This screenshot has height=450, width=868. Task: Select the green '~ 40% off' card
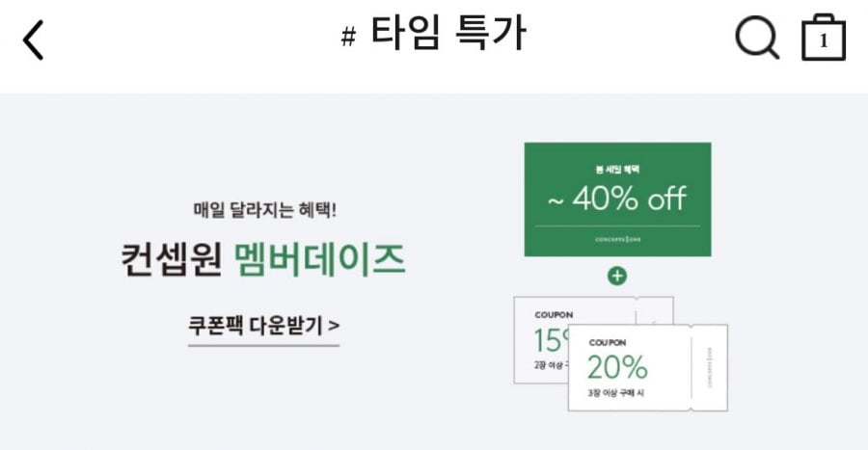coord(617,199)
